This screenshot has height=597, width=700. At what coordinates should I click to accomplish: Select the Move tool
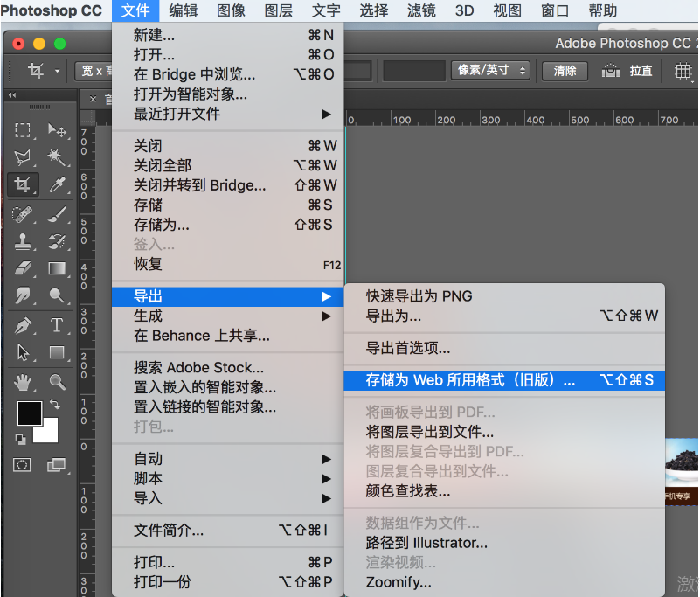tap(57, 130)
